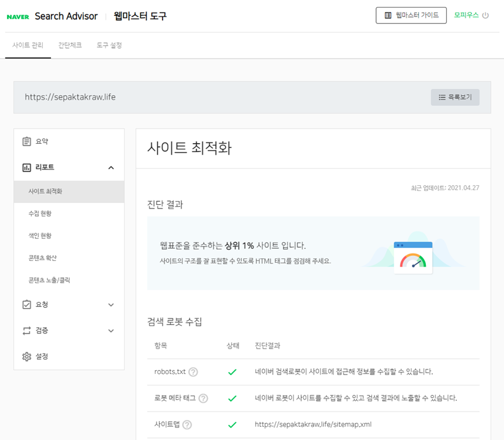
Task: Click the question mark beside 사이트맵
Action: (x=187, y=424)
